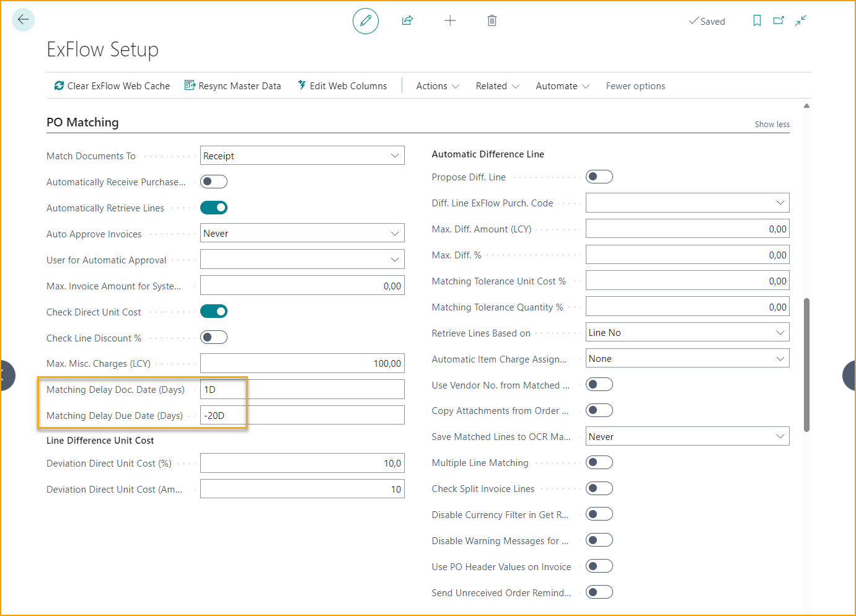Click scrollbar up arrow
Viewport: 856px width, 616px height.
click(x=806, y=106)
